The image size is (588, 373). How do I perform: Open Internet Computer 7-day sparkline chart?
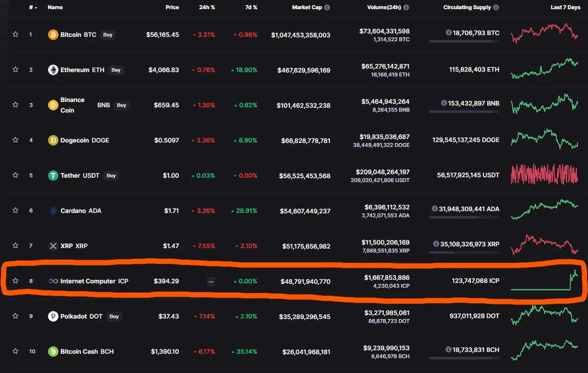point(544,280)
